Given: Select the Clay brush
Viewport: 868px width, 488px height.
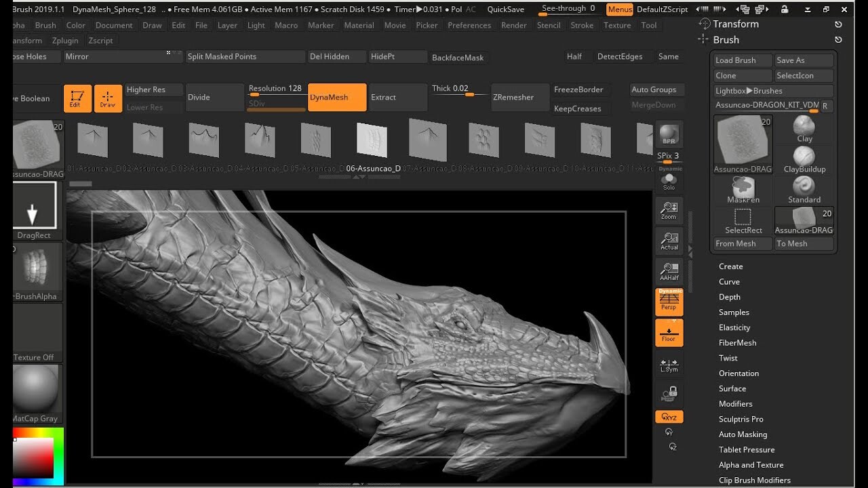Looking at the screenshot, I should point(803,129).
